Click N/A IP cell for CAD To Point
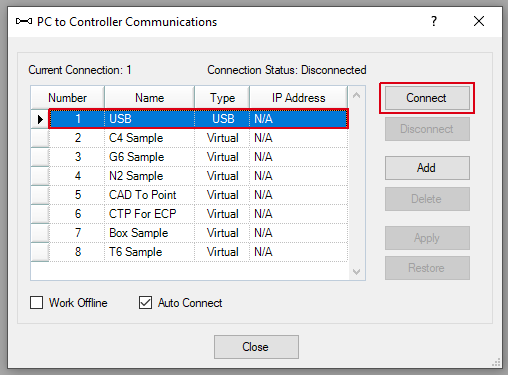The height and width of the screenshot is (375, 508). [x=298, y=195]
